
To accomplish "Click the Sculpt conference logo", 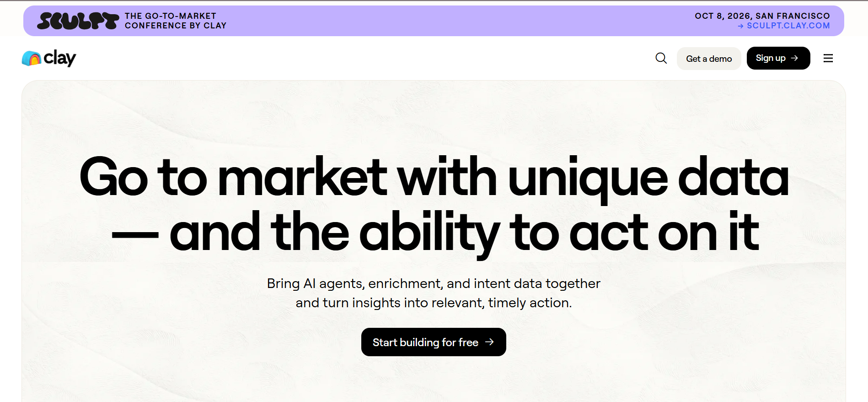I will pyautogui.click(x=78, y=21).
